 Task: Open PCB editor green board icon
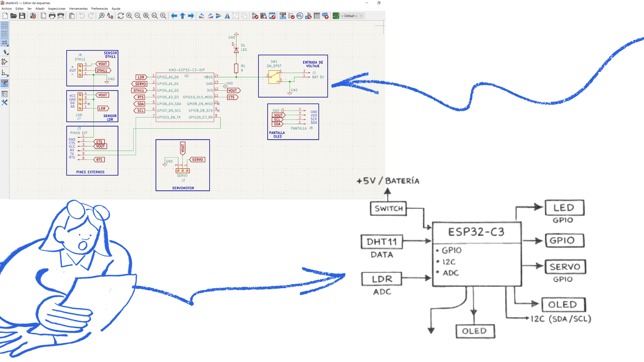coord(336,16)
